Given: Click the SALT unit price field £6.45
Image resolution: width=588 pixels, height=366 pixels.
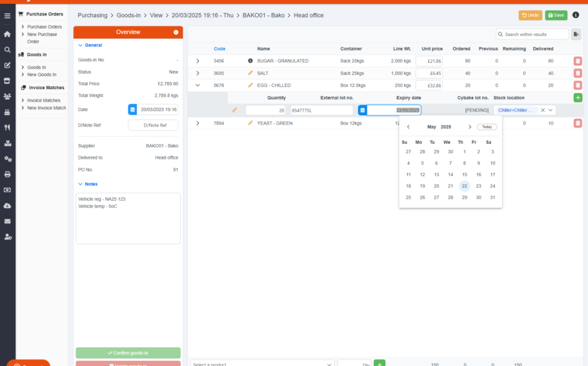Looking at the screenshot, I should coord(429,73).
